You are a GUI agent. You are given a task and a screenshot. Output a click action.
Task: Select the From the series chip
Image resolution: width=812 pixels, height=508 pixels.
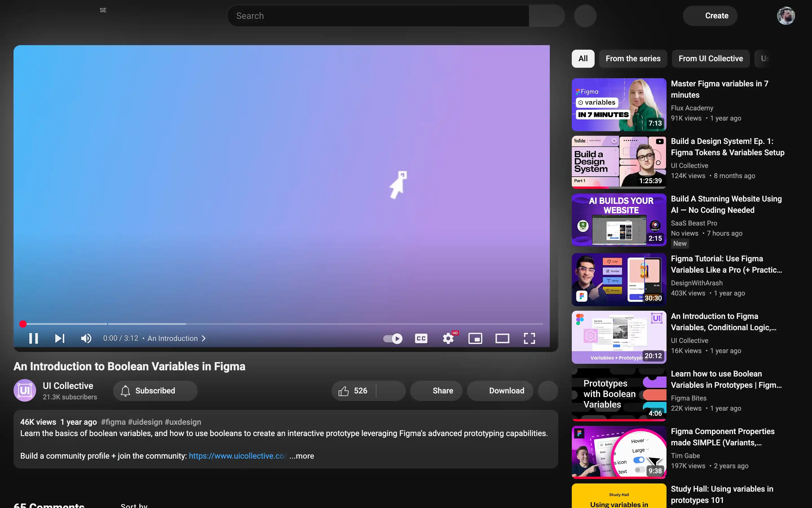(x=633, y=59)
